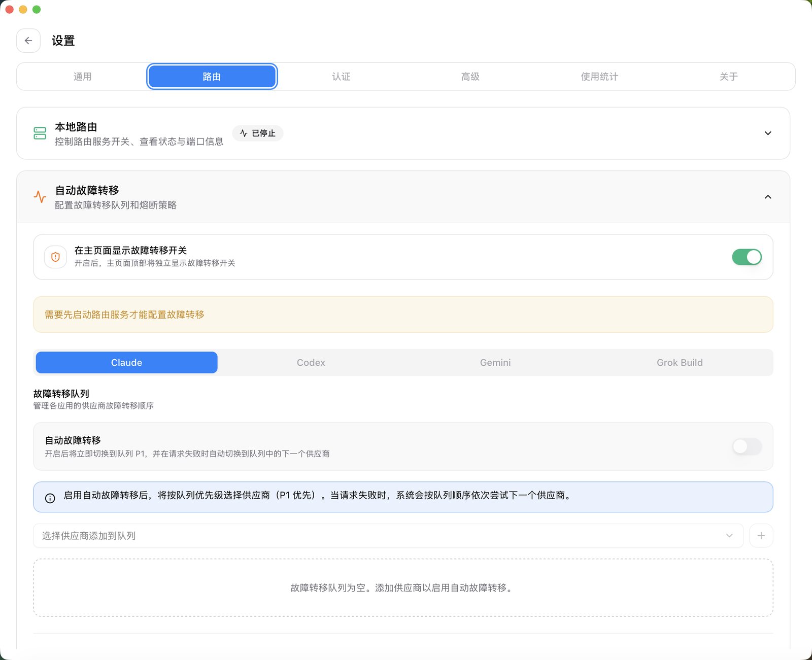Click the 已停止 status badge

pyautogui.click(x=258, y=133)
